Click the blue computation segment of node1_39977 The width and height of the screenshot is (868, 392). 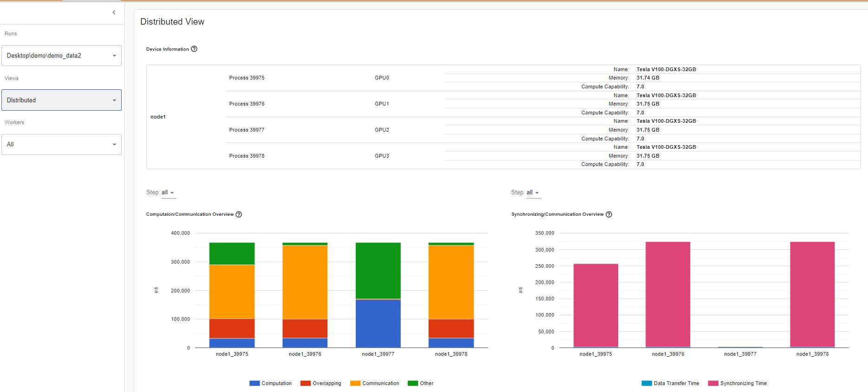click(x=378, y=323)
